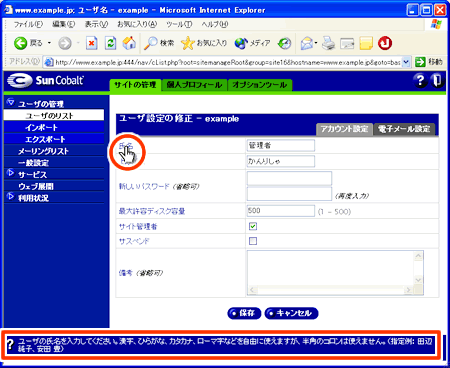This screenshot has height=368, width=450.
Task: Click the Forward arrow icon
Action: click(65, 43)
